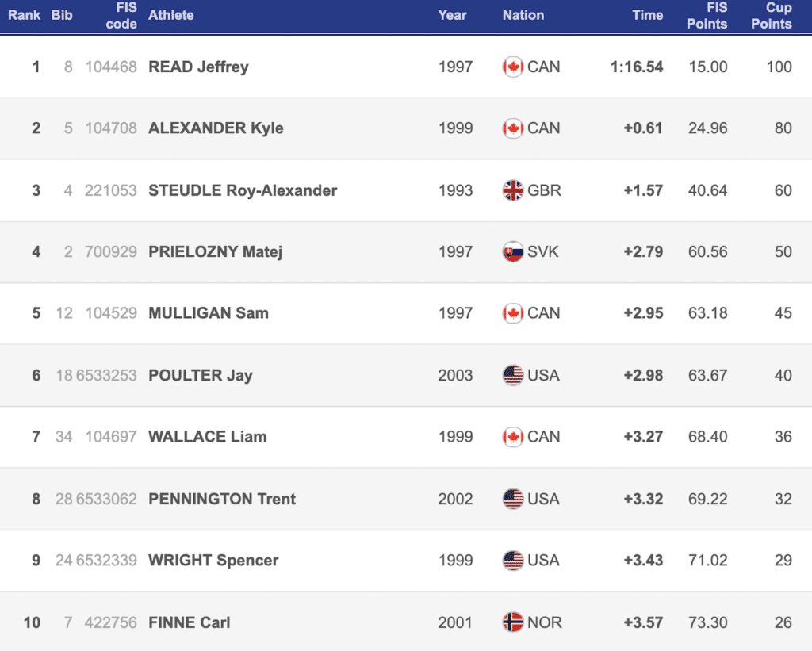Click the Nation column header
The image size is (812, 651).
523,15
